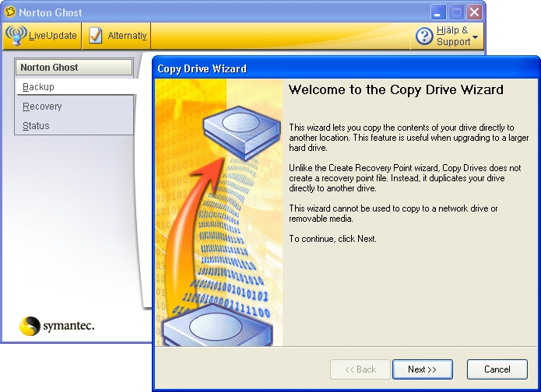Click the "To continue, click Next." text
541x392 pixels.
click(332, 239)
